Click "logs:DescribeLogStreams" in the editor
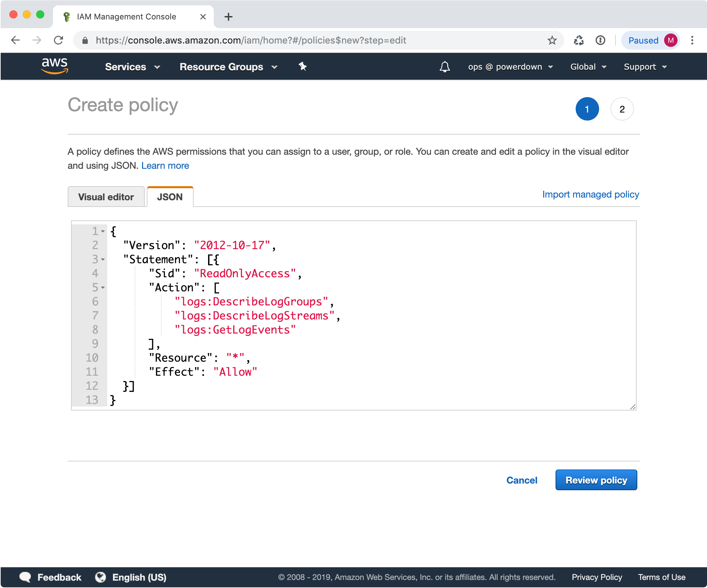This screenshot has height=588, width=707. click(x=255, y=316)
